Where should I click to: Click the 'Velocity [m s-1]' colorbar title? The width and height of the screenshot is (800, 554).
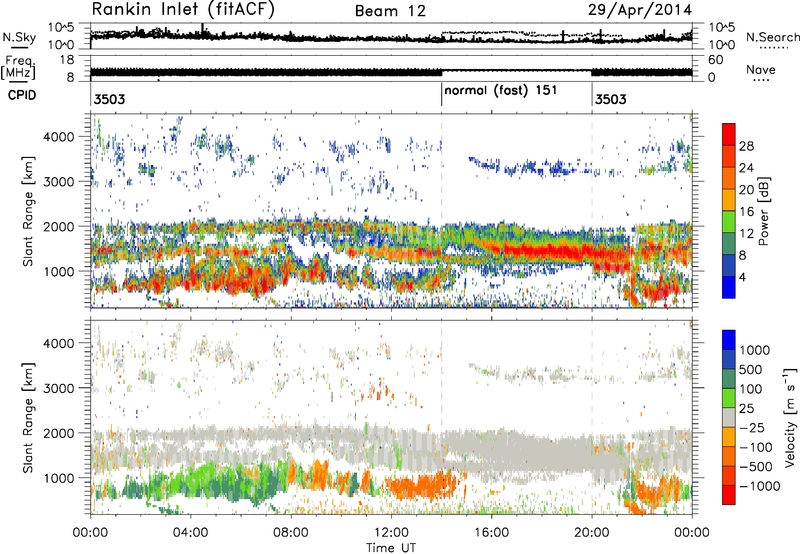[790, 417]
